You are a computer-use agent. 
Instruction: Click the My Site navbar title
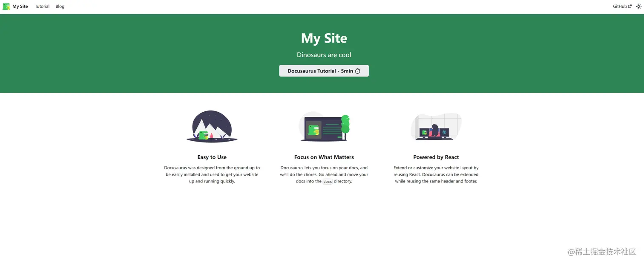(x=20, y=6)
